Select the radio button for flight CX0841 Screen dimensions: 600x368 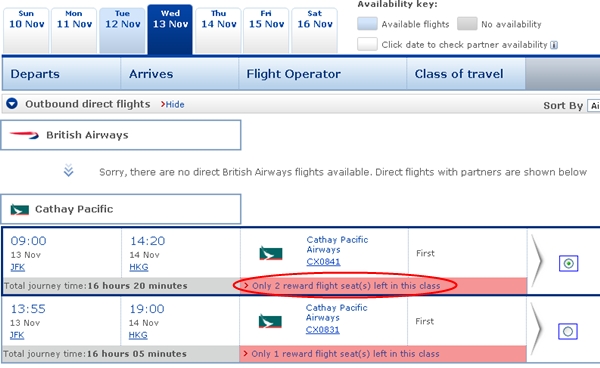pos(568,264)
